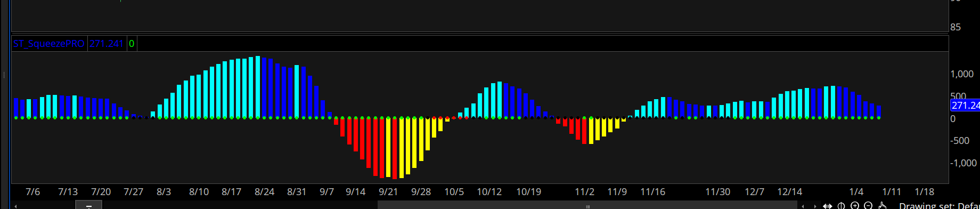The image size is (980, 209).
Task: Click the 9/21 date label
Action: pos(388,192)
